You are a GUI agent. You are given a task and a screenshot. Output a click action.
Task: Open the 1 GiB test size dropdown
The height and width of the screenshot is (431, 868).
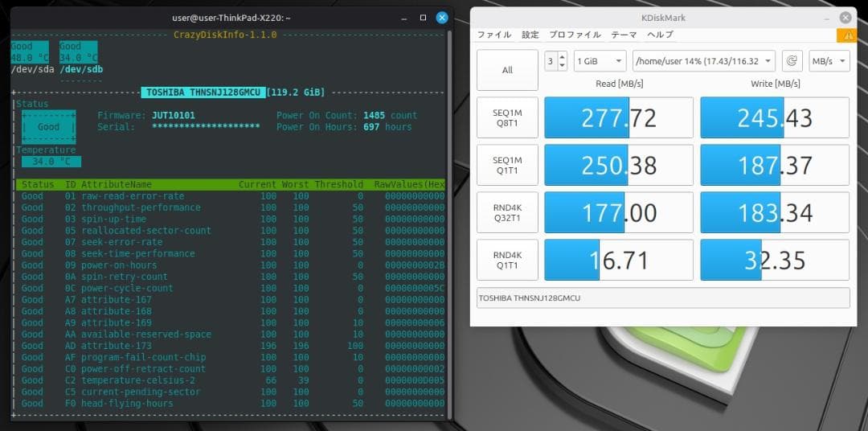600,61
